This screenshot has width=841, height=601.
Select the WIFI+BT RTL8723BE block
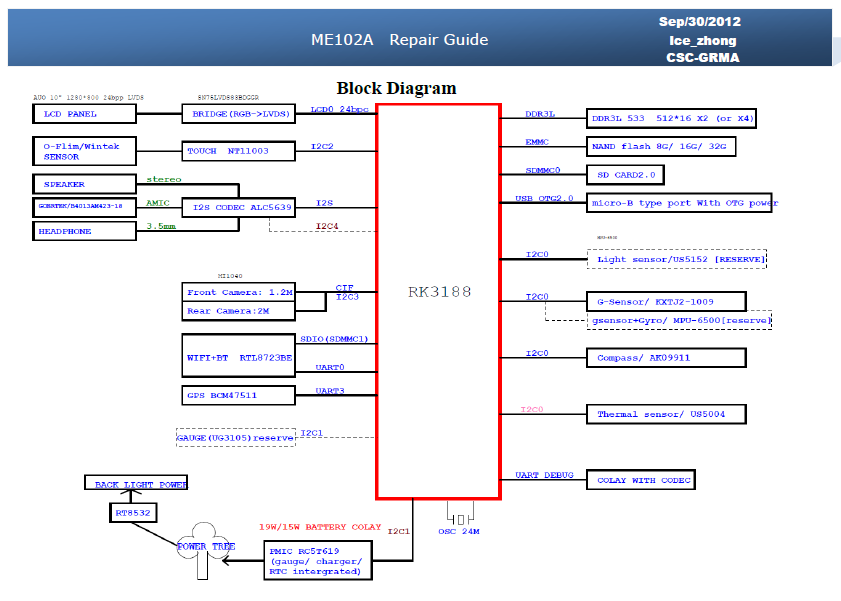pyautogui.click(x=239, y=356)
